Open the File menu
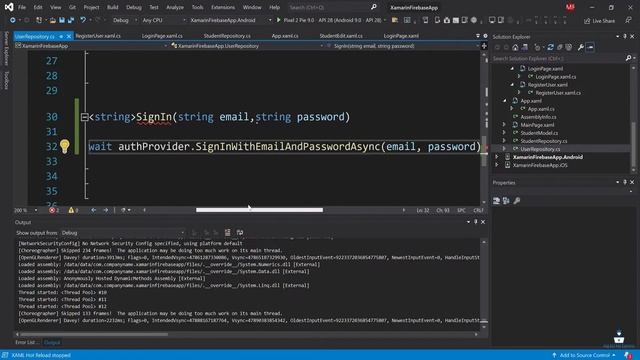The image size is (640, 360). [x=22, y=7]
